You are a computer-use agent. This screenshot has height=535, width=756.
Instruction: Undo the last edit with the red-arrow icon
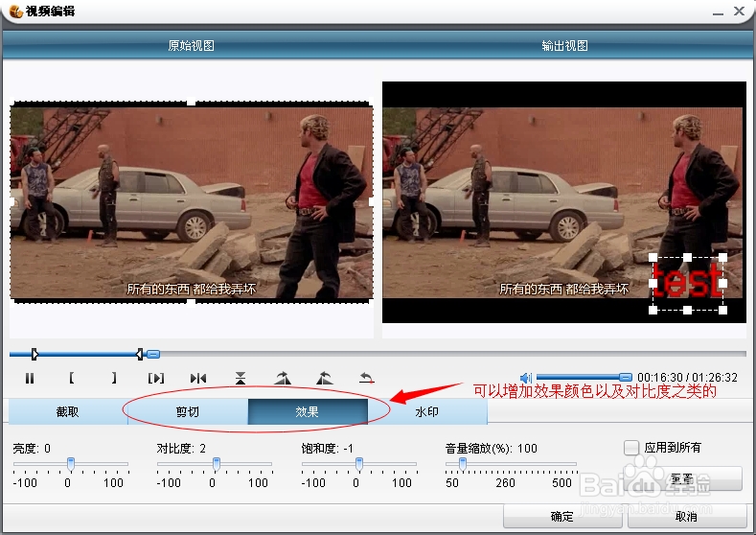pos(367,378)
